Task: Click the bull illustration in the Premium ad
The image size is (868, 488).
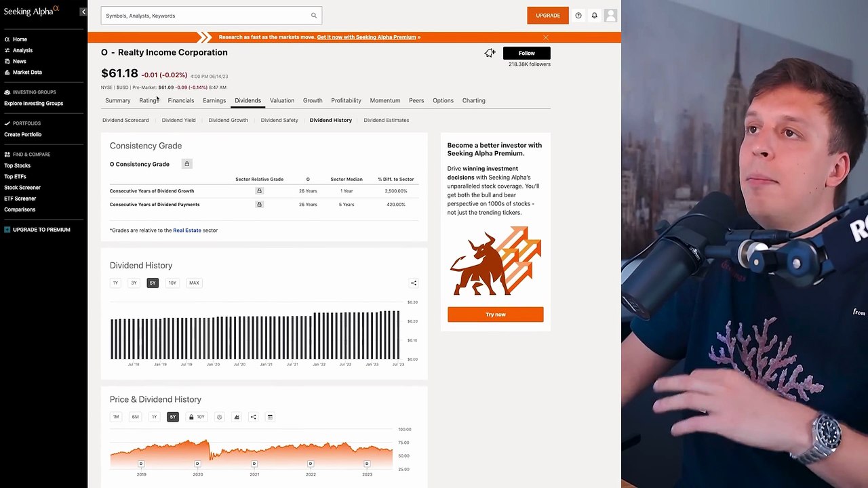Action: point(495,262)
